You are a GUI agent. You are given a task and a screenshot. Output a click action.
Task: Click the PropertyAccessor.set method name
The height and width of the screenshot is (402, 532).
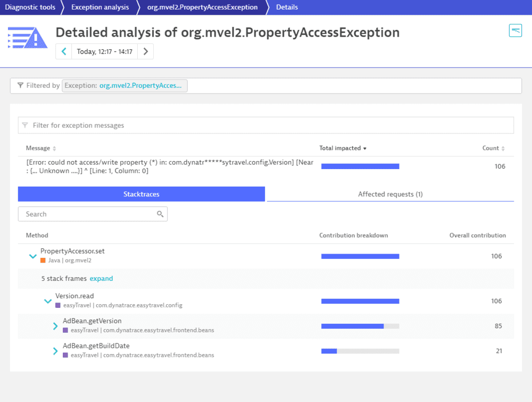pos(72,251)
